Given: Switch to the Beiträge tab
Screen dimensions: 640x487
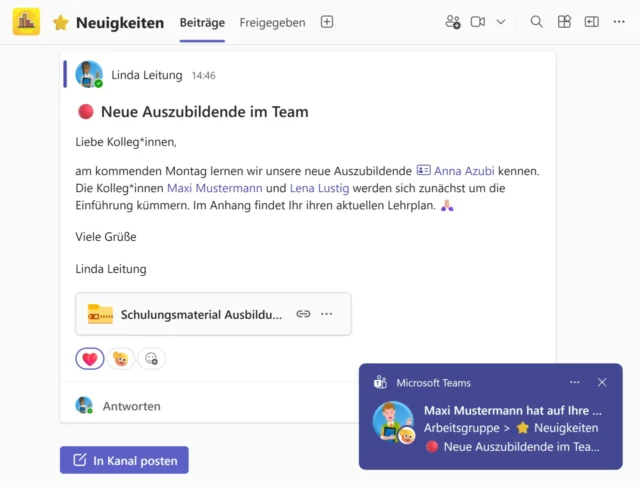Looking at the screenshot, I should click(x=202, y=22).
